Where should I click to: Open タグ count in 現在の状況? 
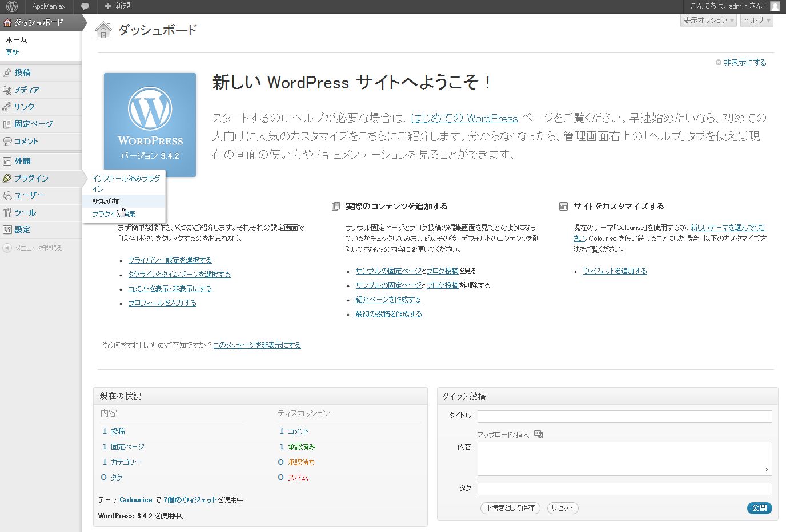click(x=117, y=478)
